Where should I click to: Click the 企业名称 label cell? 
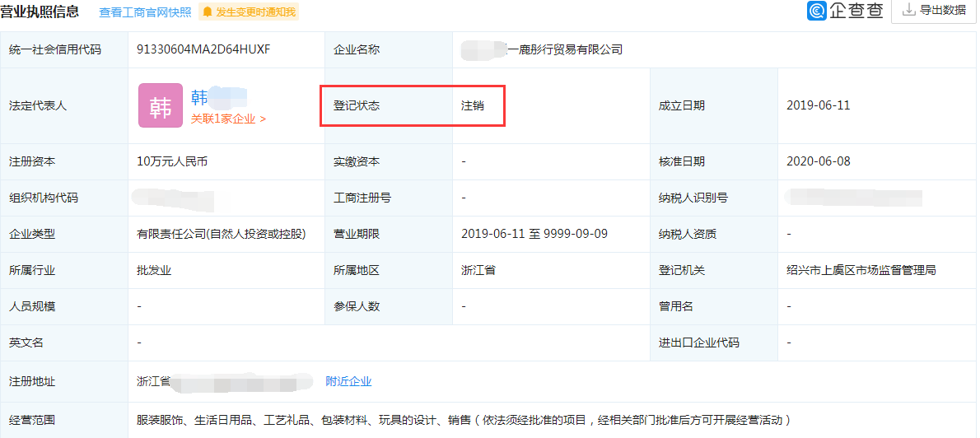pyautogui.click(x=389, y=49)
